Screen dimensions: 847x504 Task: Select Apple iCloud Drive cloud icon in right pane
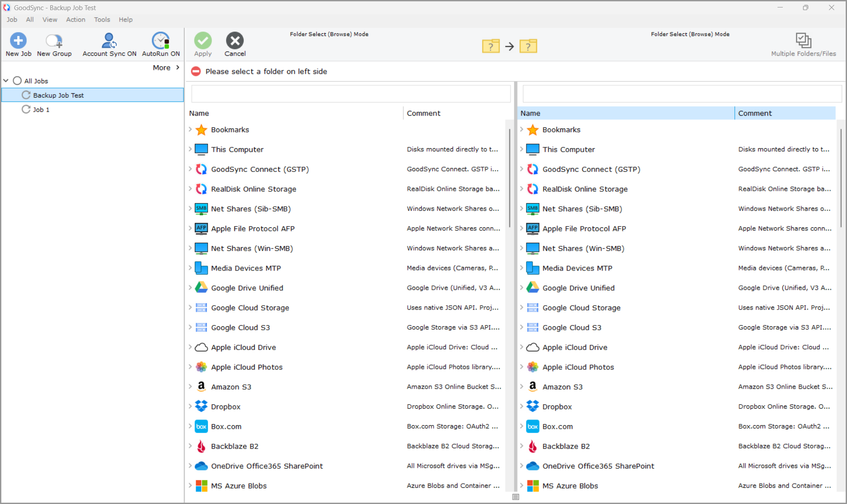[533, 347]
